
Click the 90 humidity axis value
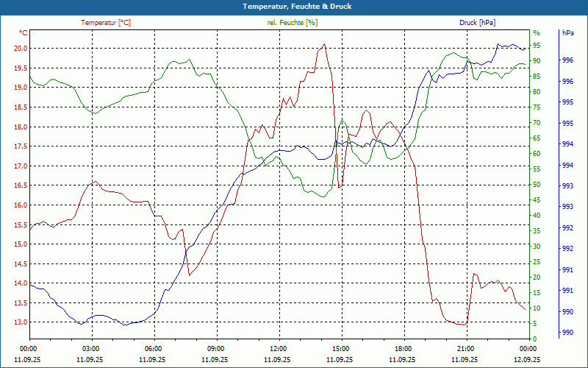pos(537,61)
